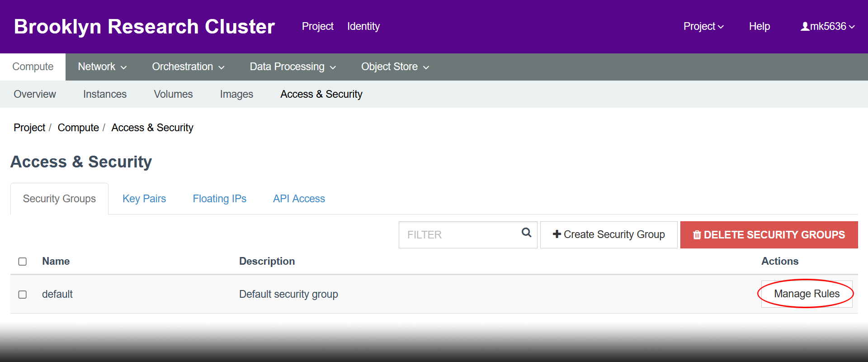This screenshot has width=868, height=362.
Task: Open the Help link in the header
Action: coord(759,27)
